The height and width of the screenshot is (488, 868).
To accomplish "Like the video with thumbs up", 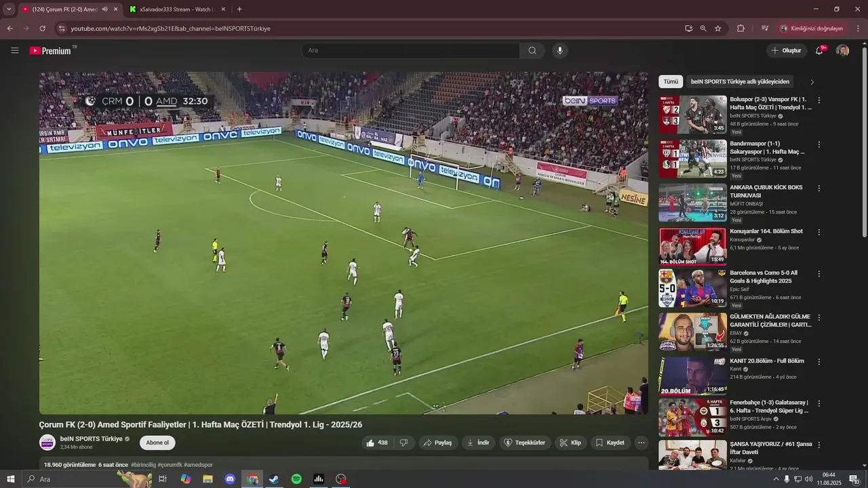I will tap(377, 443).
